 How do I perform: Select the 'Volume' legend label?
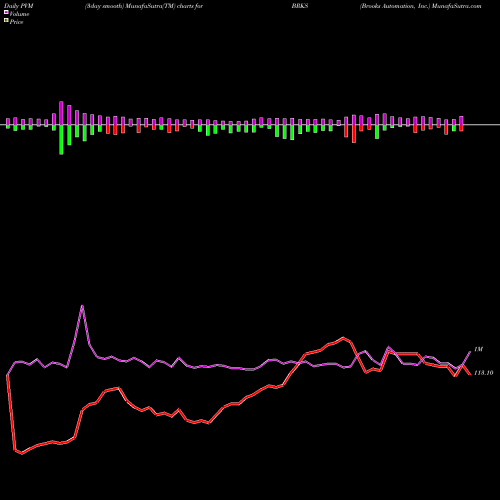pos(19,14)
